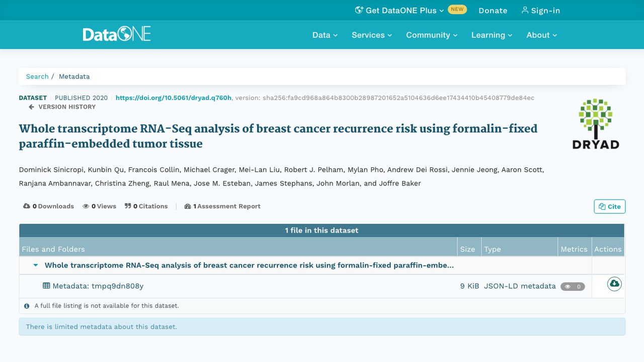Open the 1 Assessment Report link
Screen dimensions: 644x362
pos(222,206)
